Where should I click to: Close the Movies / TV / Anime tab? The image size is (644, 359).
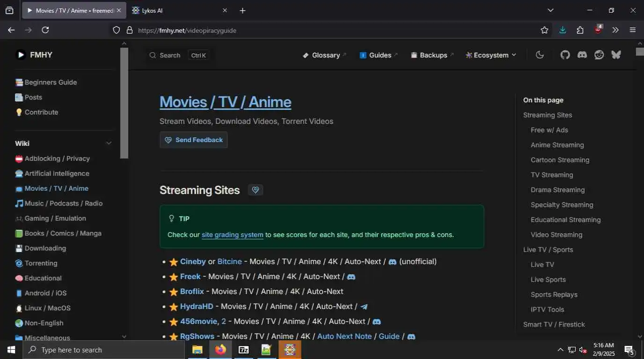tap(118, 10)
